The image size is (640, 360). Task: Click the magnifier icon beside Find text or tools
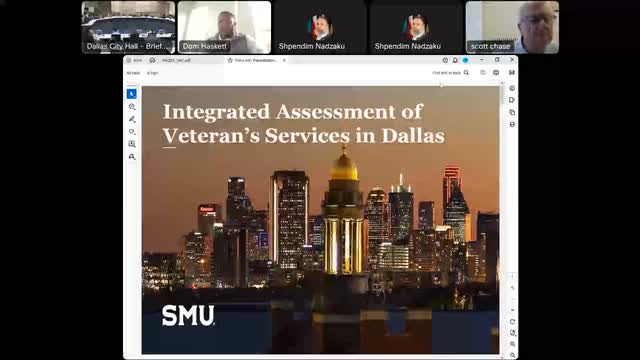(466, 73)
